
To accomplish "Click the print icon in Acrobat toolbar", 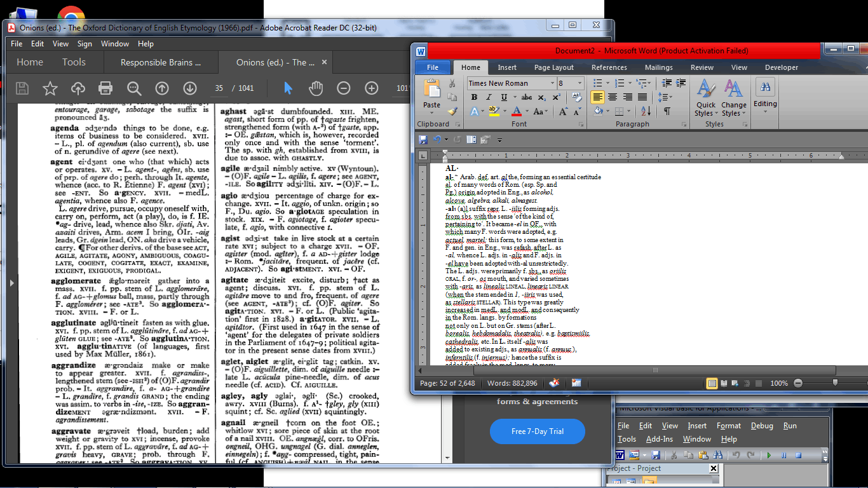I will (105, 88).
